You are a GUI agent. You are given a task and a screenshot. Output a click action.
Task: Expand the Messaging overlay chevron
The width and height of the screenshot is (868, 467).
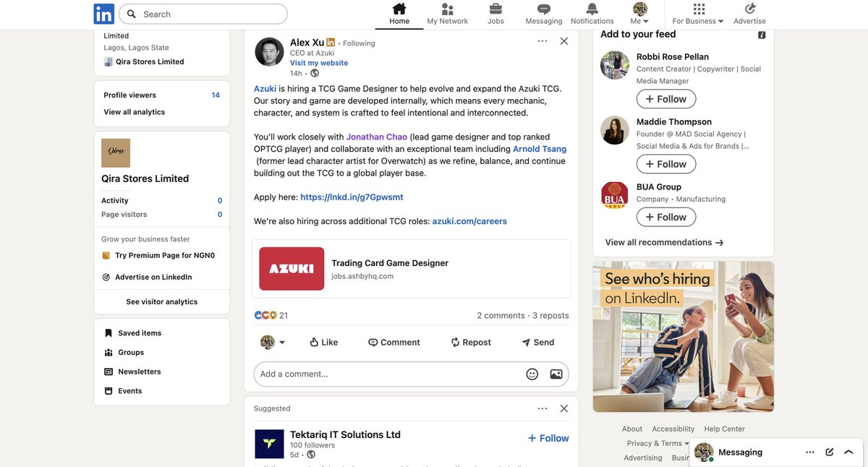point(848,452)
